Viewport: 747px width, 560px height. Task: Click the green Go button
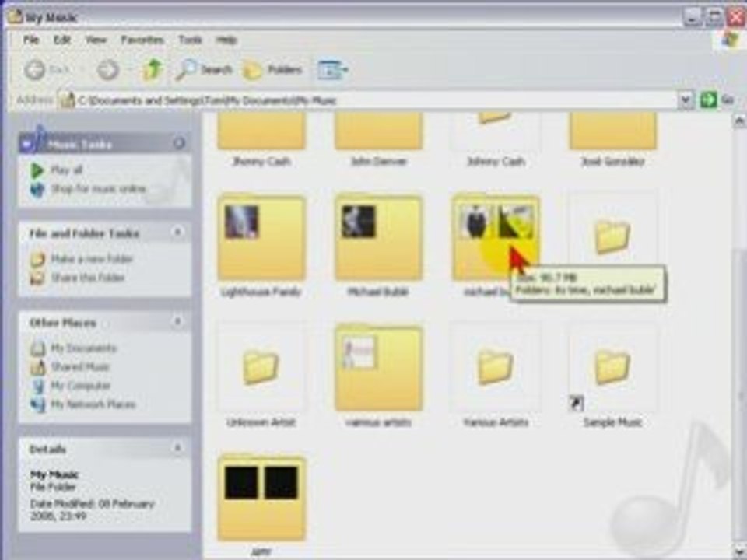click(709, 100)
